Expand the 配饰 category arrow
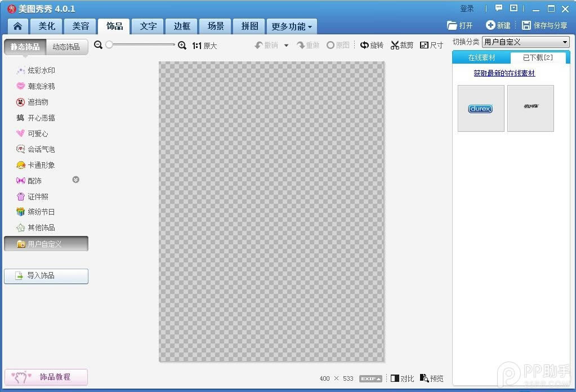Viewport: 576px width, 392px height. click(75, 180)
